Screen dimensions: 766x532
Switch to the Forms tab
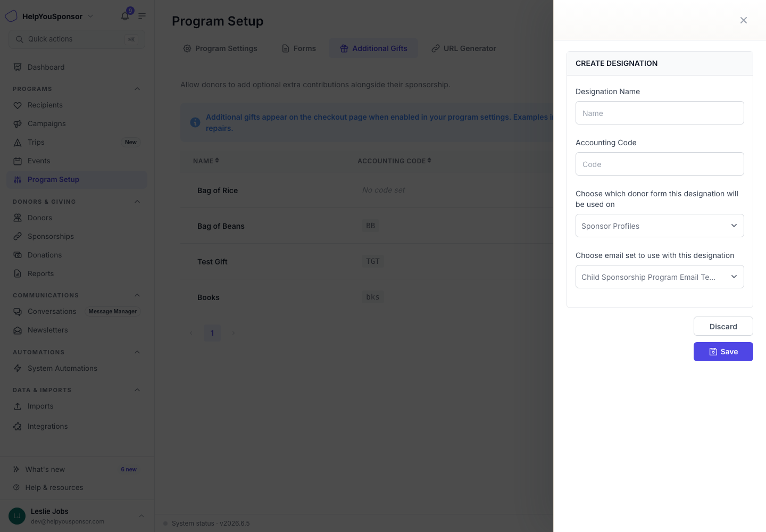tap(298, 48)
